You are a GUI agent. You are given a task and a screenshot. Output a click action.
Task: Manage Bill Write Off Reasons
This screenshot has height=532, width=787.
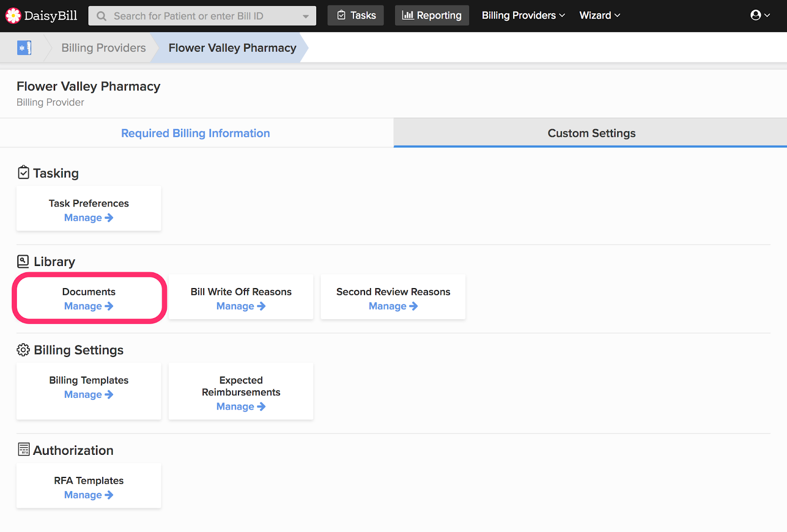coord(241,306)
